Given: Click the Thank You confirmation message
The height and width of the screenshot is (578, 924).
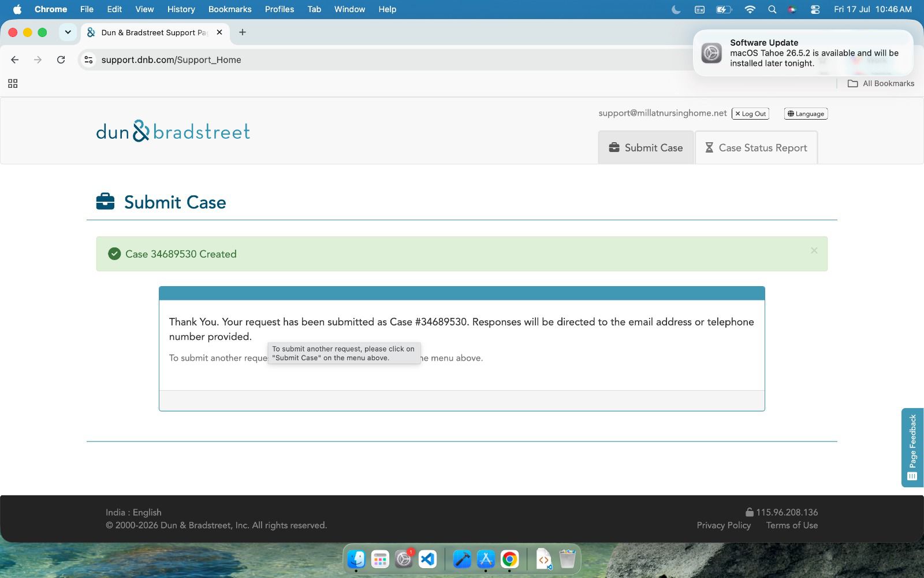Looking at the screenshot, I should tap(461, 329).
